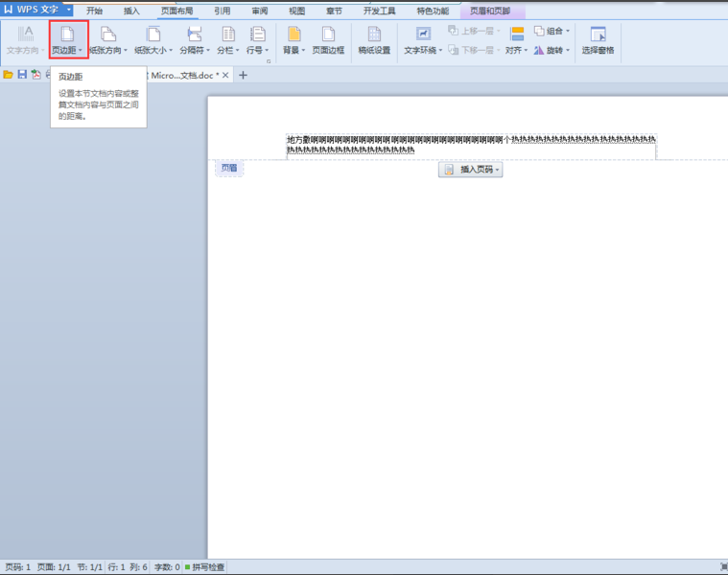Click the view mode icon in status bar corner
This screenshot has width=728, height=575.
click(723, 566)
